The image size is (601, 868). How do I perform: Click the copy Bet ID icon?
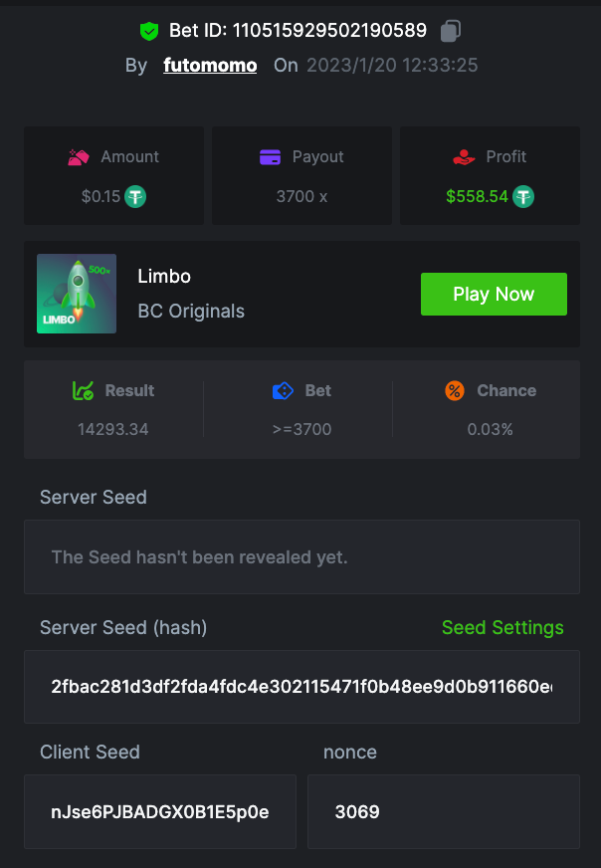coord(451,31)
